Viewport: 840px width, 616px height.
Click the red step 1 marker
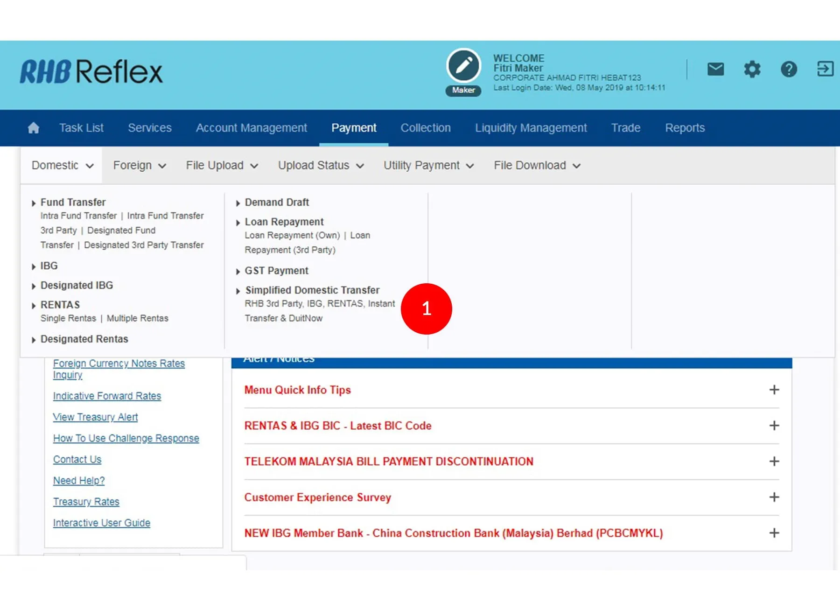tap(426, 308)
